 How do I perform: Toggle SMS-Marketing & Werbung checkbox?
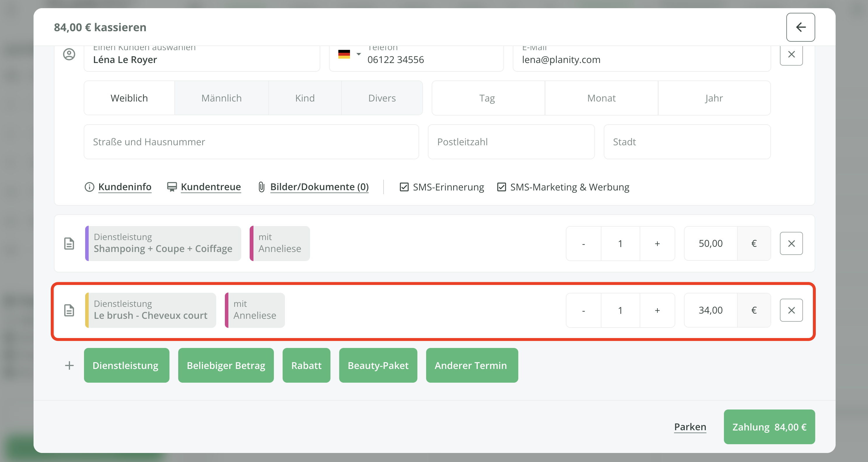(x=501, y=187)
